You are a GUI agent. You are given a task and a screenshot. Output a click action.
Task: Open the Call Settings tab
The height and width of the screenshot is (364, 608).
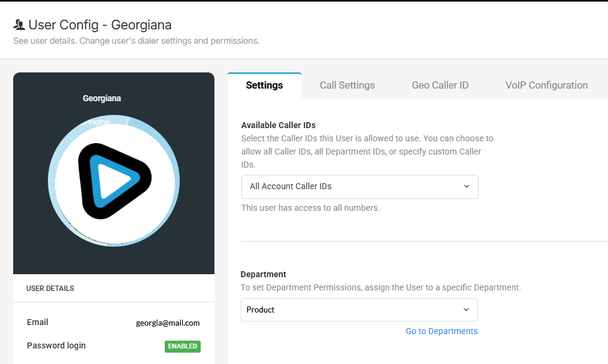click(347, 85)
